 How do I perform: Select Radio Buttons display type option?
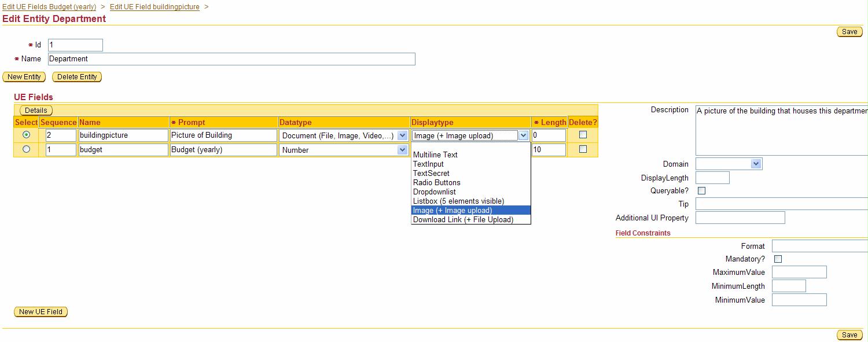point(437,182)
